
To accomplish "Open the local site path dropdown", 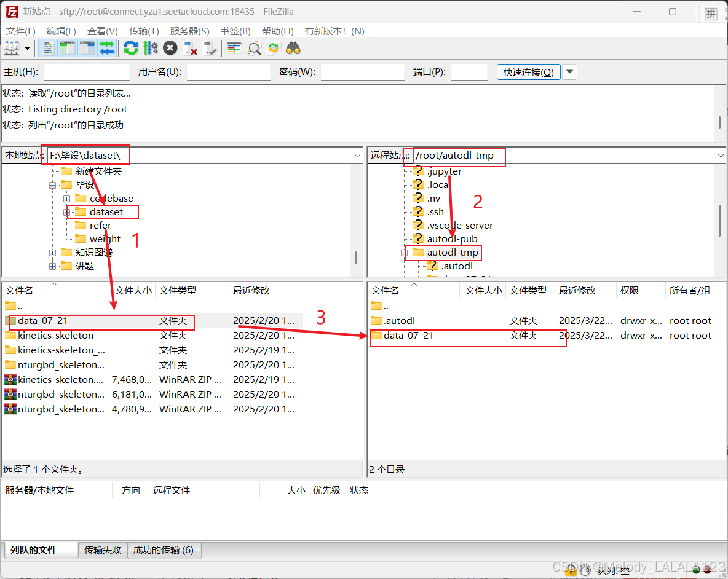I will [x=357, y=156].
